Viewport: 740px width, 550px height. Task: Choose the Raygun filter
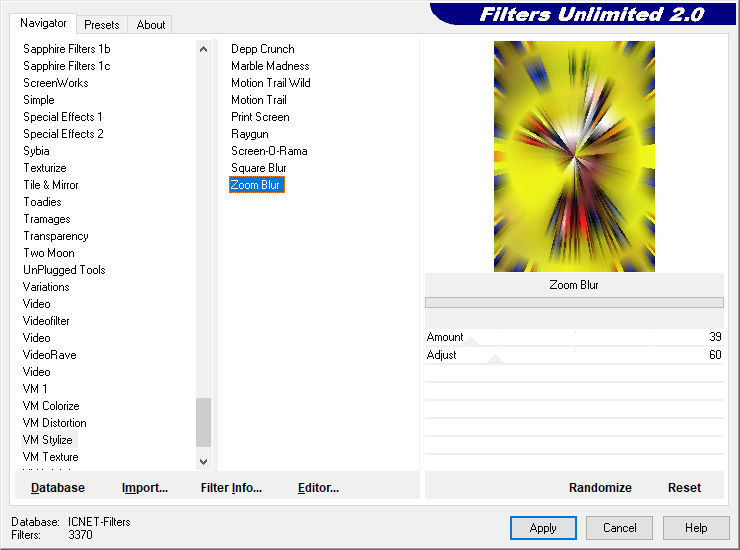250,134
